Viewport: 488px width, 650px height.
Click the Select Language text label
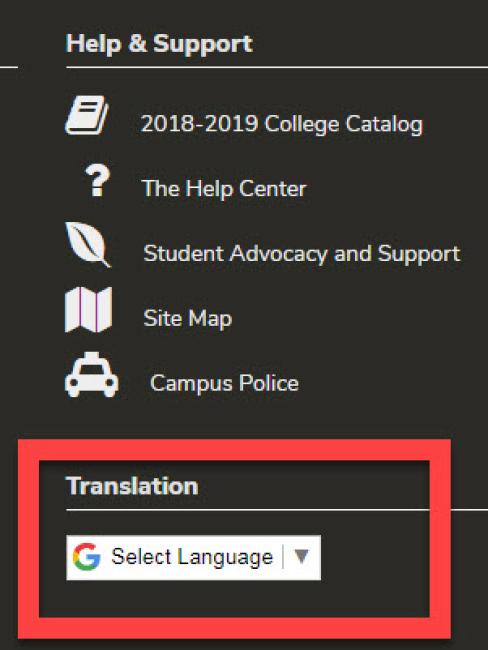pos(192,557)
